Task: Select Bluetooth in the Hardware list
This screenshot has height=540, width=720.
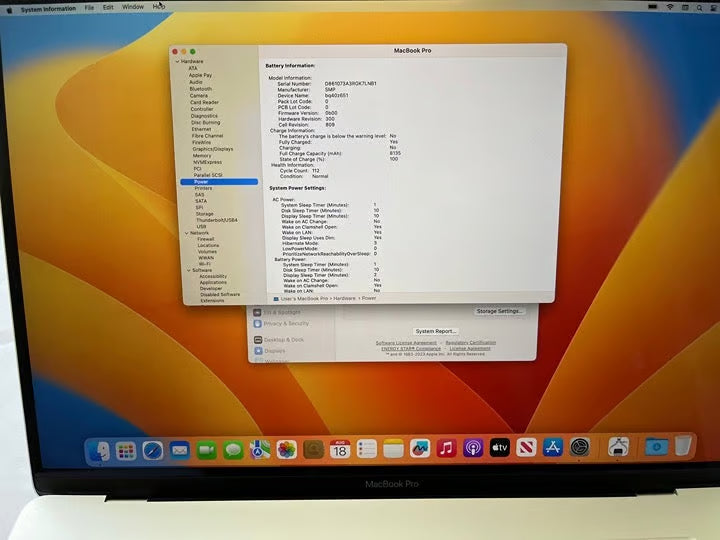Action: [201, 89]
